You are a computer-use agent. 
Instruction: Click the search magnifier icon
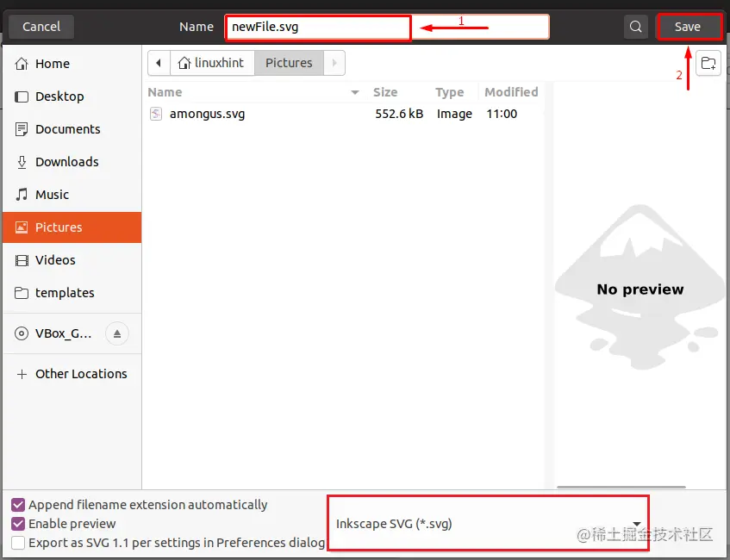[635, 27]
